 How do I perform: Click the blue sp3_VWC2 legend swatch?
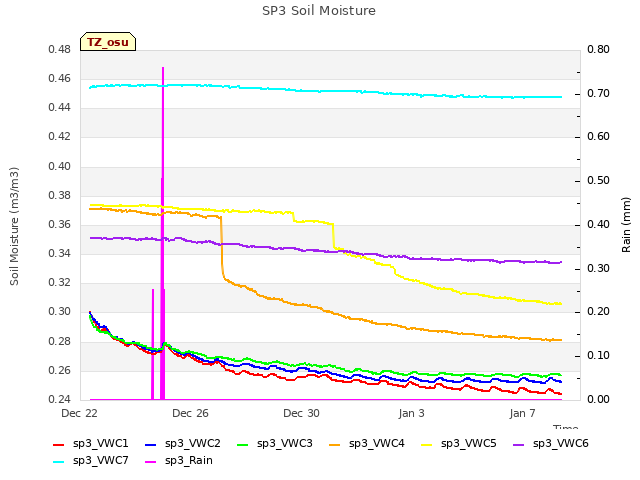pyautogui.click(x=151, y=445)
